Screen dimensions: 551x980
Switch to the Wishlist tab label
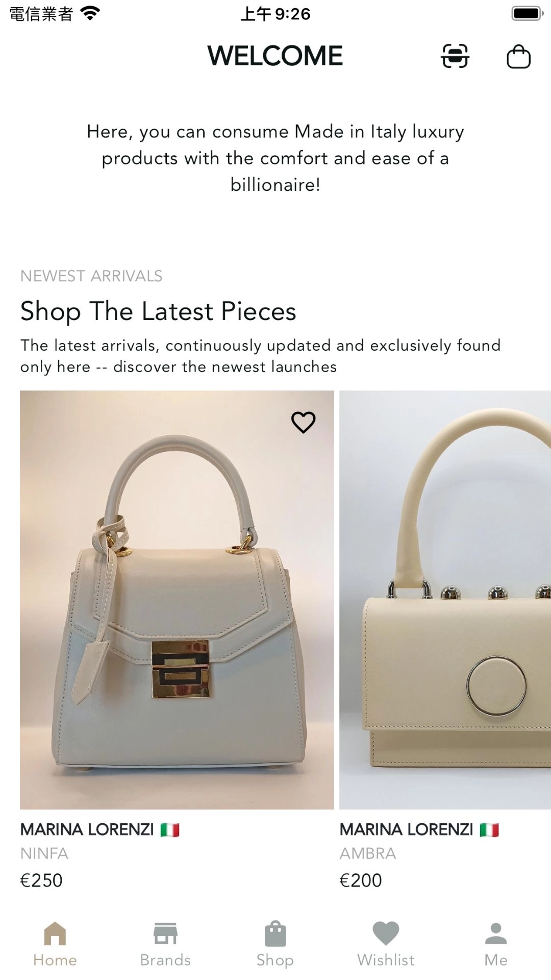pyautogui.click(x=386, y=960)
